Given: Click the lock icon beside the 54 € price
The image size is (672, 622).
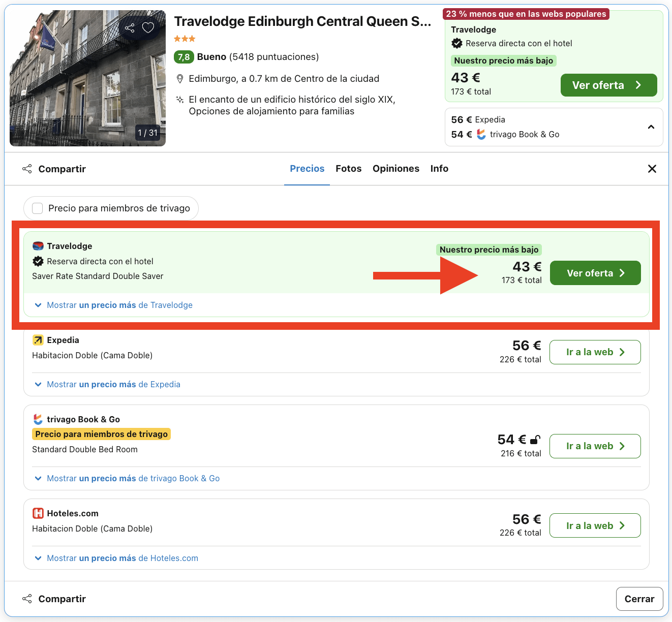Looking at the screenshot, I should pos(536,439).
